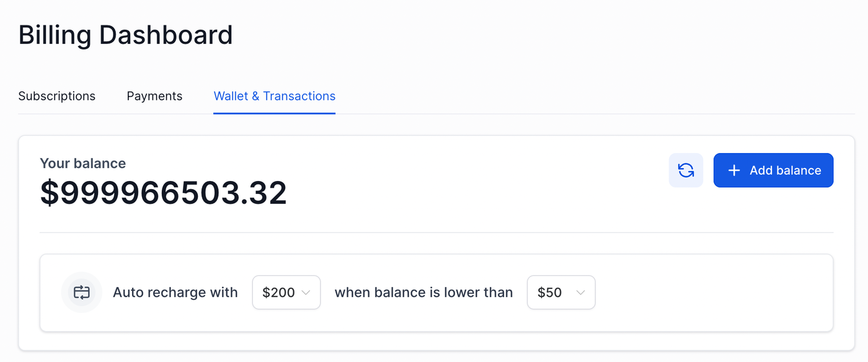Click the plus icon on Add balance
This screenshot has width=868, height=362.
[x=734, y=170]
